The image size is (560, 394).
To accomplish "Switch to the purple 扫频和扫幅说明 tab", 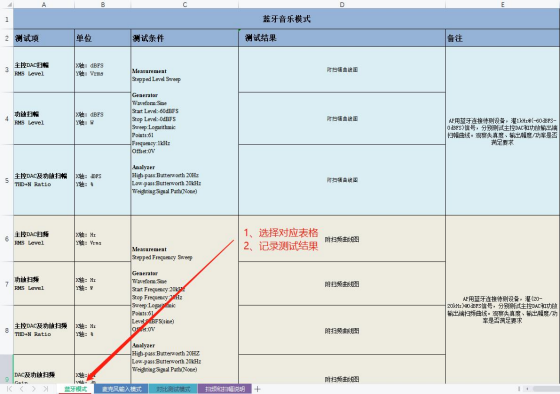I will click(225, 389).
